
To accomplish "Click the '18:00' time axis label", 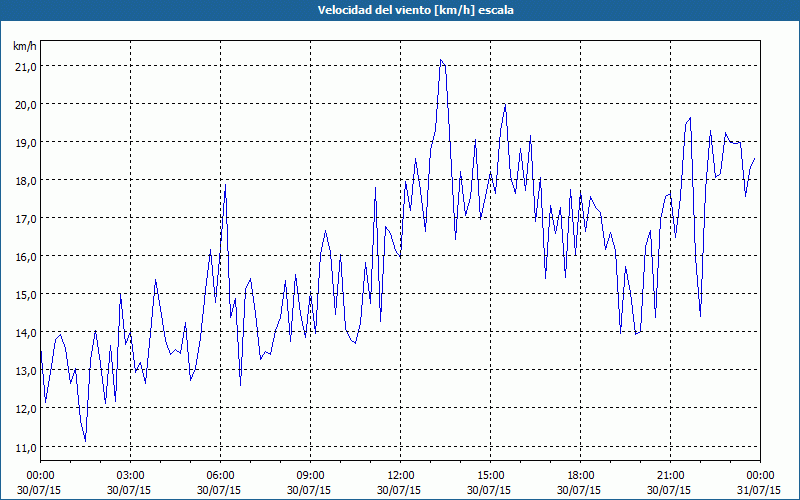I will coord(580,476).
